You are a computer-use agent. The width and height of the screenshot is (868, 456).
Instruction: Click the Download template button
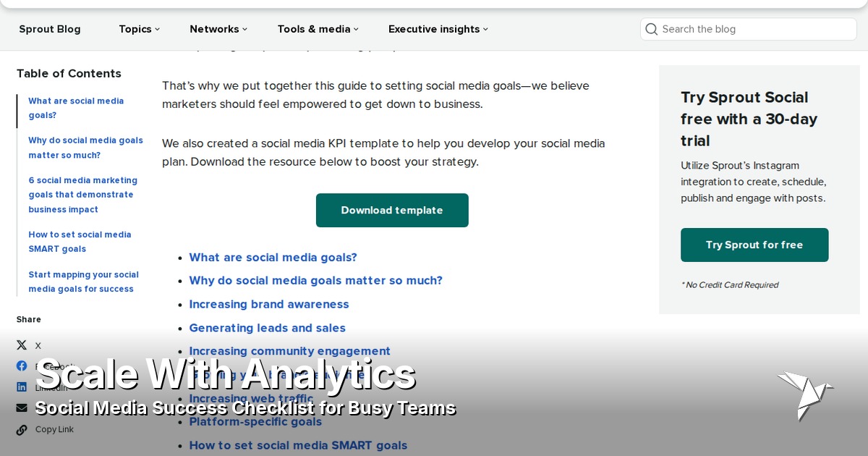pos(392,210)
